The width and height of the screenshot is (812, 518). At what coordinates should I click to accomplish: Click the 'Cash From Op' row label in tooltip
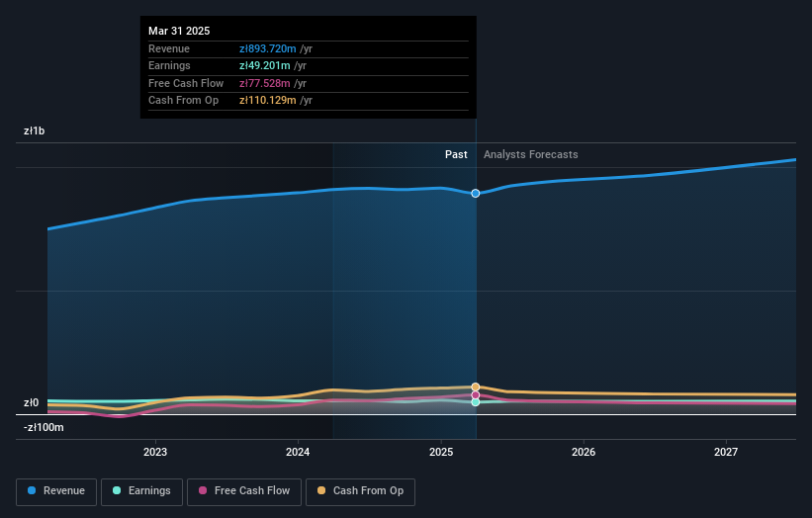coord(183,101)
